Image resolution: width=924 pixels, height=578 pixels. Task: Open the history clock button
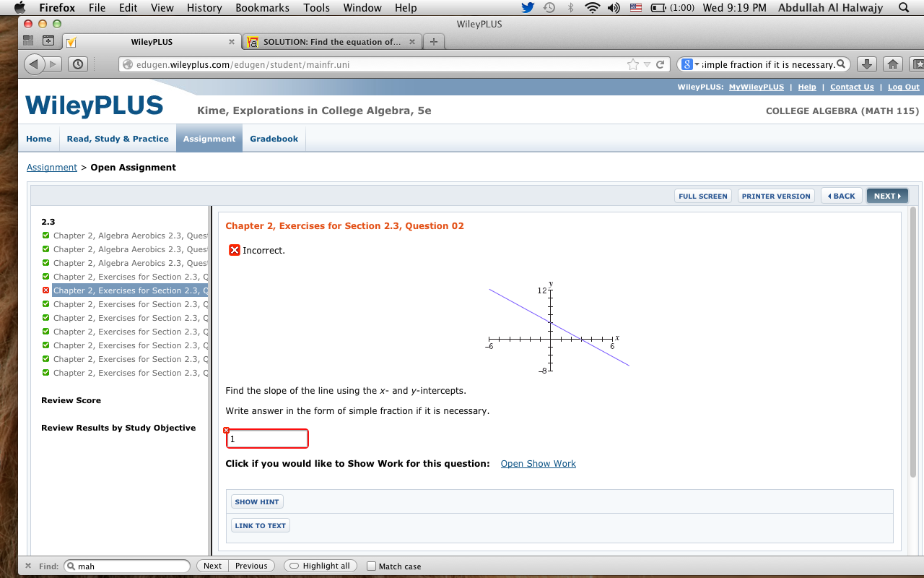pyautogui.click(x=78, y=64)
